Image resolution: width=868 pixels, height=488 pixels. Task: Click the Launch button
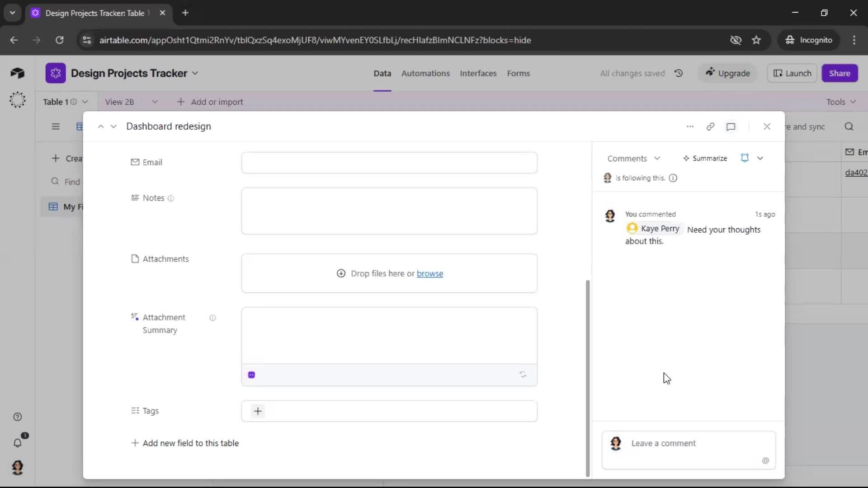pyautogui.click(x=792, y=73)
